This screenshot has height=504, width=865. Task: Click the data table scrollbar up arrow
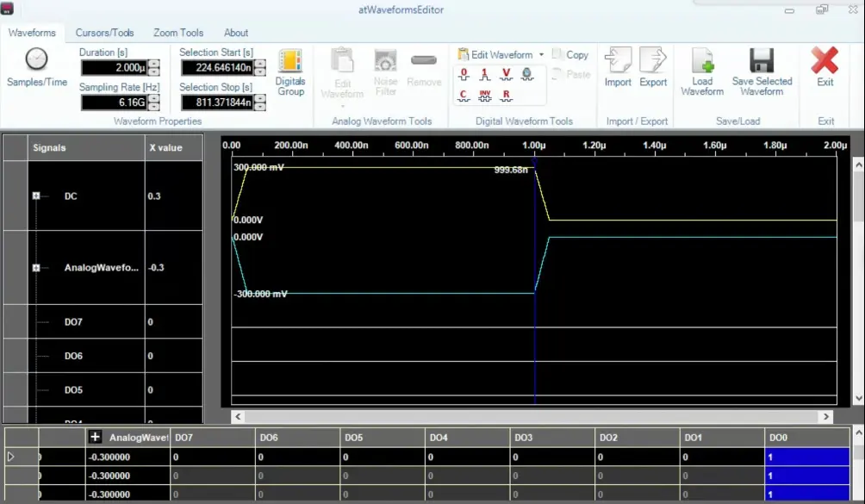point(858,432)
